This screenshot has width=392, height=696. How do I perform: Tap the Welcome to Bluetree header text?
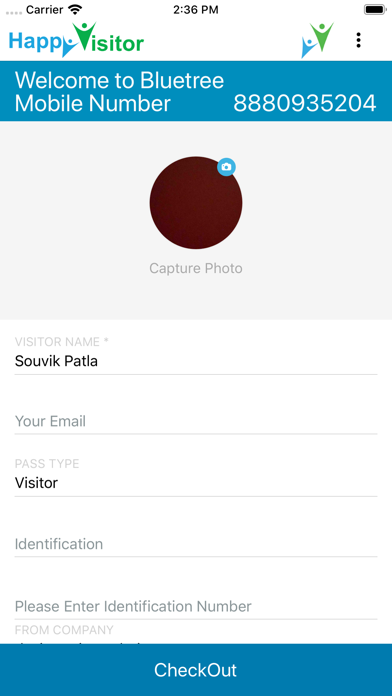pos(119,81)
